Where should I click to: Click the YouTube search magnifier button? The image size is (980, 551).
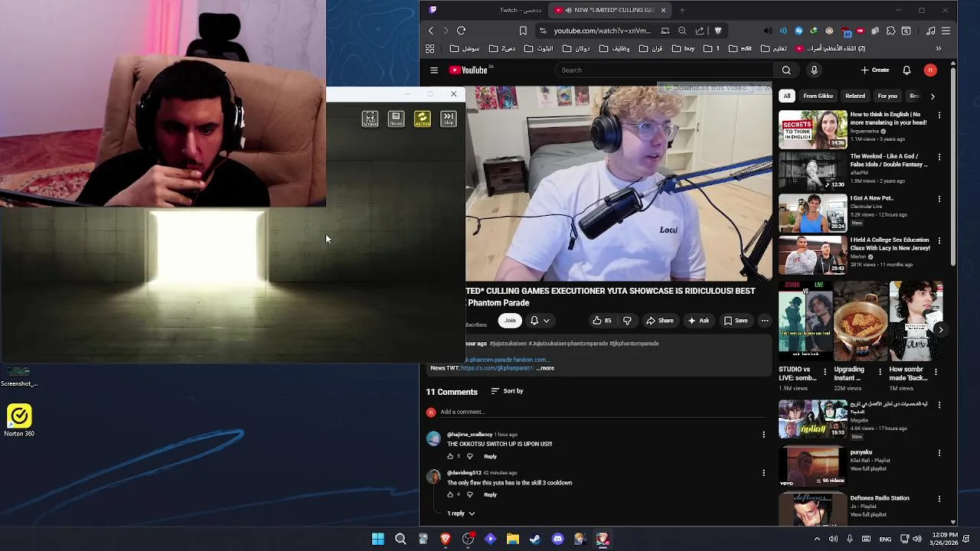pyautogui.click(x=786, y=70)
